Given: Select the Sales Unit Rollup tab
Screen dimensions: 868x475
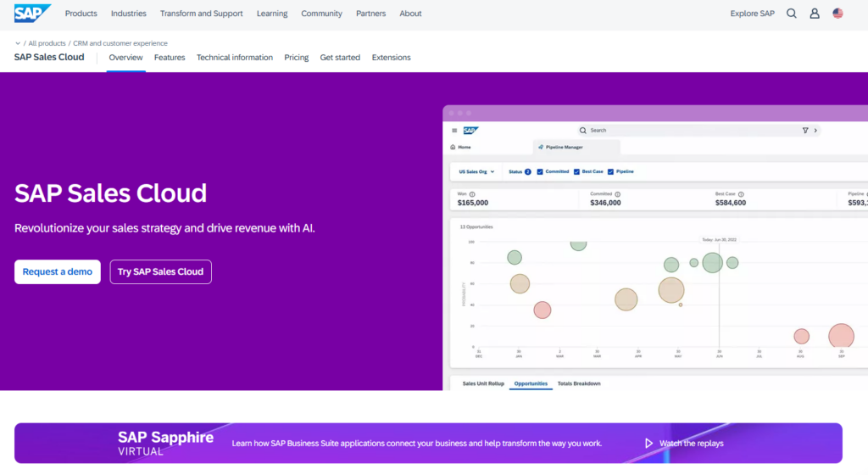Looking at the screenshot, I should [483, 383].
